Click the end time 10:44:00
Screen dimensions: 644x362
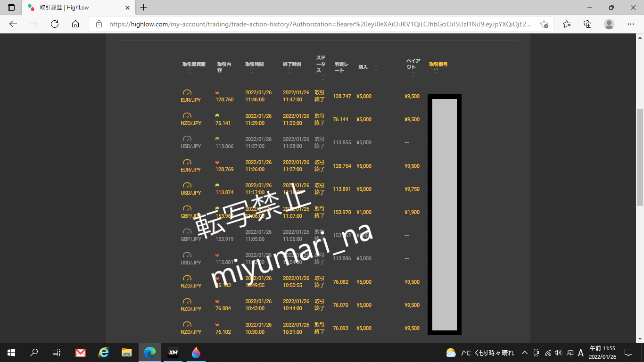(x=292, y=308)
